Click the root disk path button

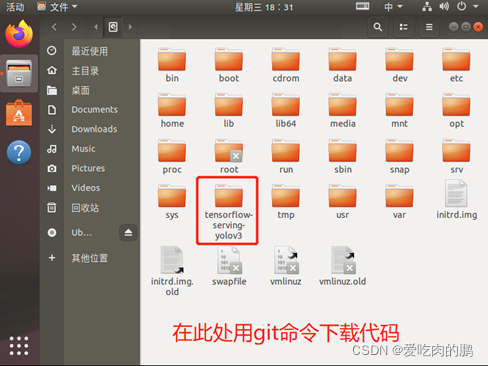point(113,27)
